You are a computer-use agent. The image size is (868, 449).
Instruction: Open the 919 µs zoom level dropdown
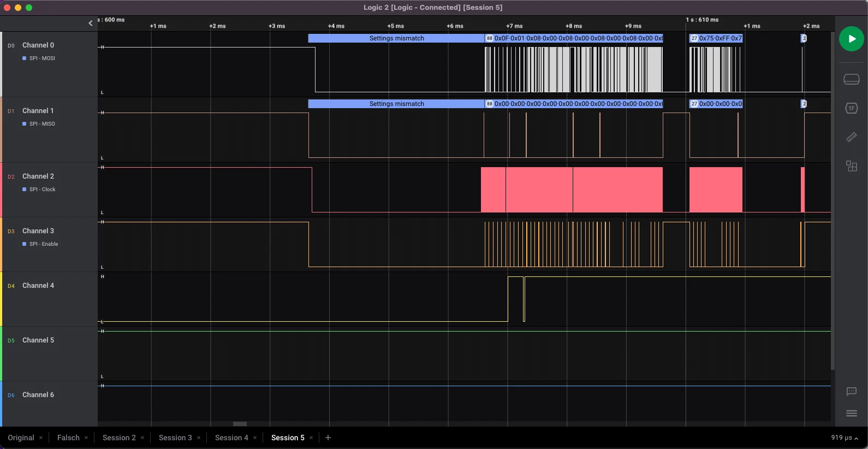click(845, 438)
